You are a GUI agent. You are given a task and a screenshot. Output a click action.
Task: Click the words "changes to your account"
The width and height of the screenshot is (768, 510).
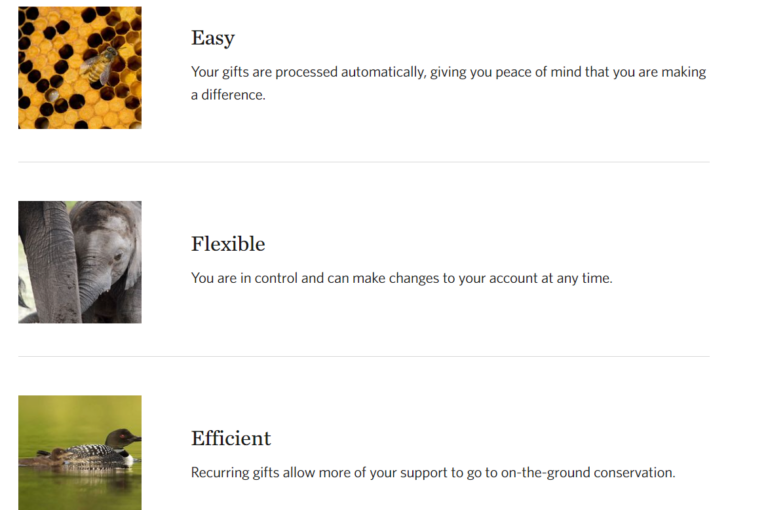[x=459, y=278]
